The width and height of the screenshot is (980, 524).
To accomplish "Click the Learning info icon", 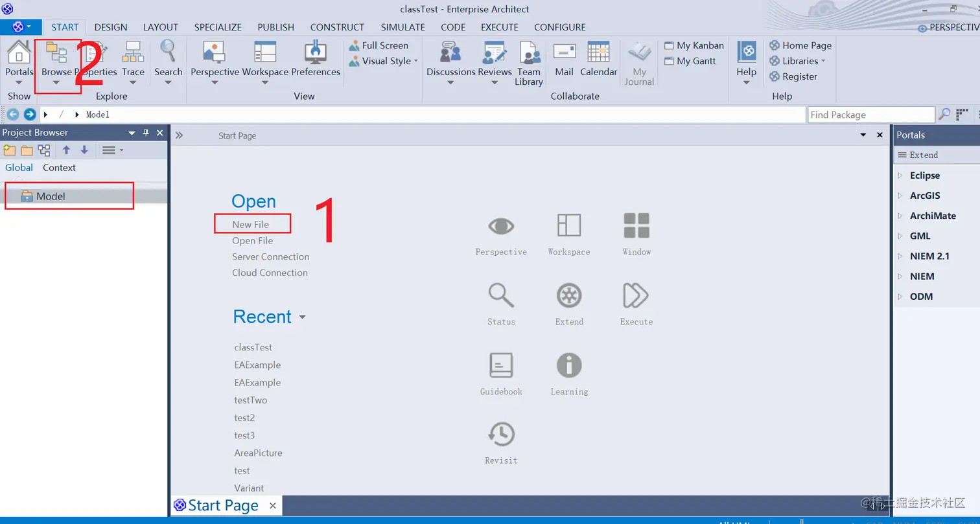I will [x=569, y=365].
